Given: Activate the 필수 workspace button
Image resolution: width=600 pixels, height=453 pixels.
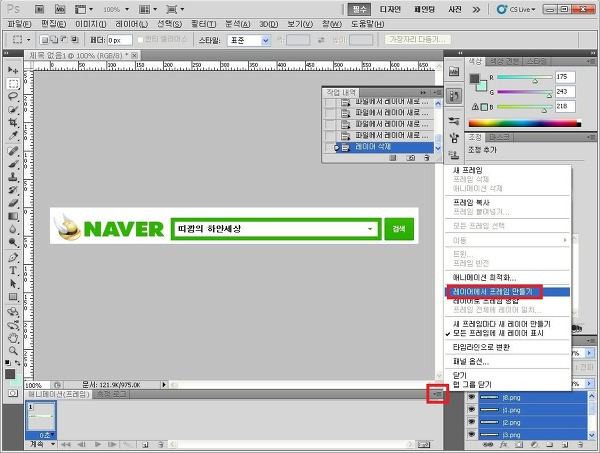Looking at the screenshot, I should point(359,9).
